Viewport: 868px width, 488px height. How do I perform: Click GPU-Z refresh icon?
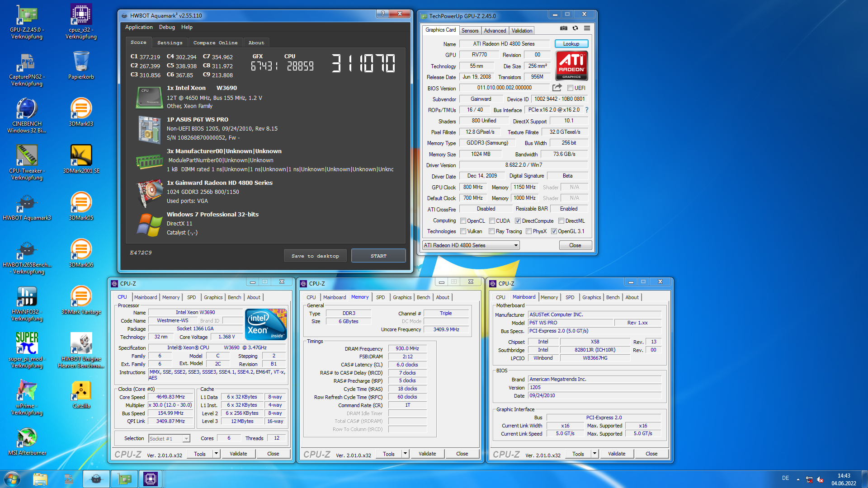[575, 28]
